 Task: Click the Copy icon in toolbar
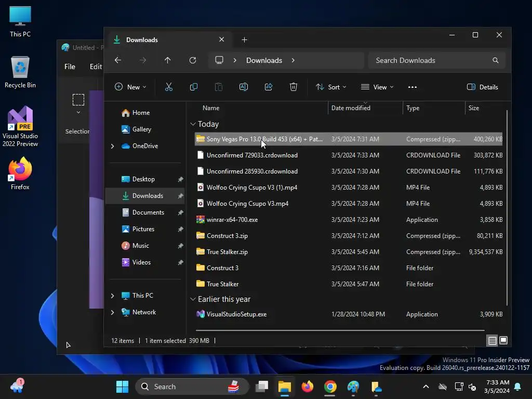pyautogui.click(x=194, y=87)
